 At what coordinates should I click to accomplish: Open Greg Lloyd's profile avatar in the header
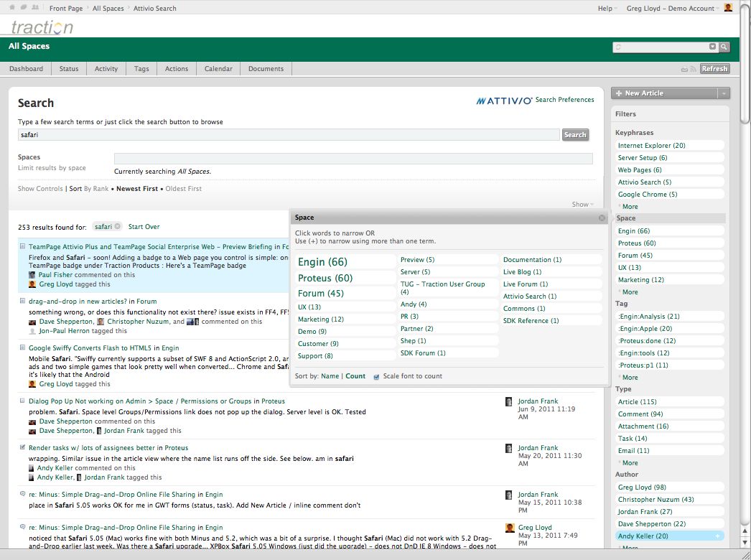coord(728,8)
